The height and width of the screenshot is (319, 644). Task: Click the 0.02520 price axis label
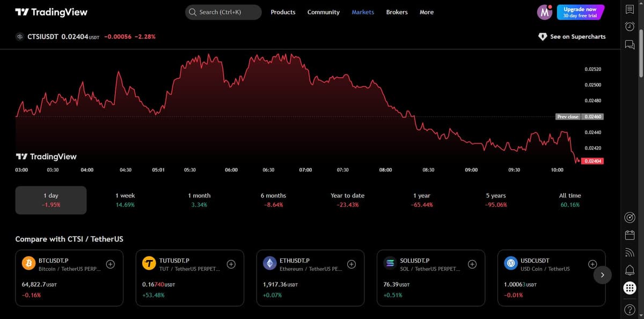pyautogui.click(x=593, y=70)
